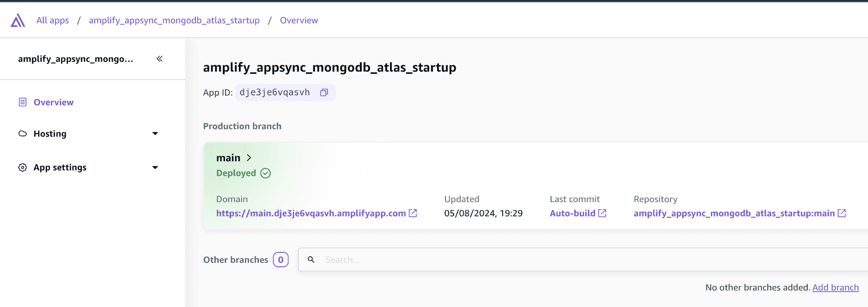Click the App settings gear icon

tap(23, 167)
